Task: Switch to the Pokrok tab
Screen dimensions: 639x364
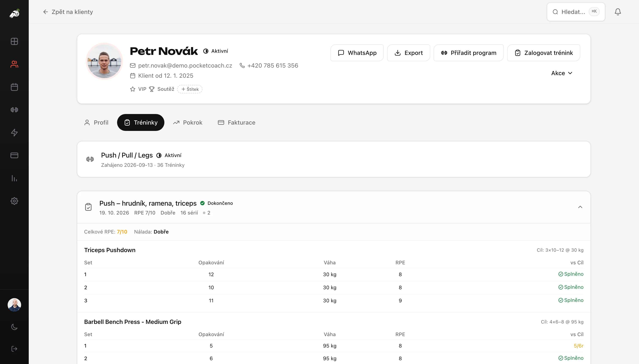Action: tap(188, 122)
